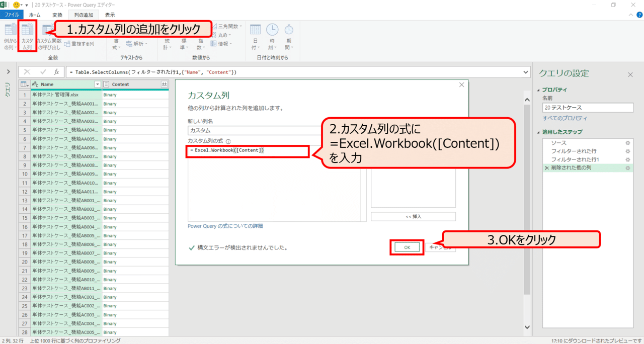Click formula bar confirm checkmark icon

point(43,72)
